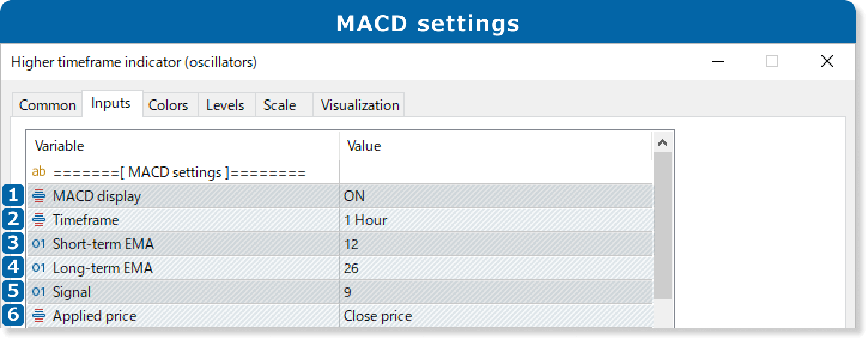Select the Visualization tab
Image resolution: width=868 pixels, height=340 pixels.
click(360, 105)
